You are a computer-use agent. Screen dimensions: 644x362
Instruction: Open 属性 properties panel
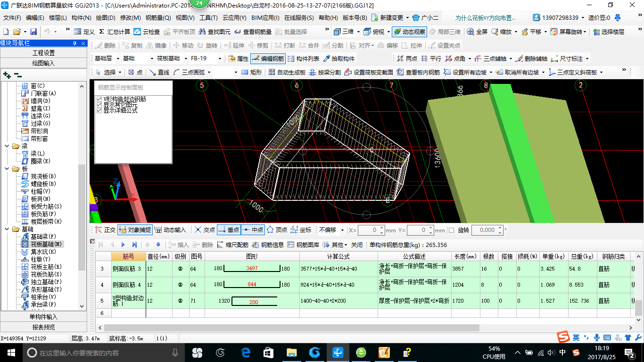(238, 59)
